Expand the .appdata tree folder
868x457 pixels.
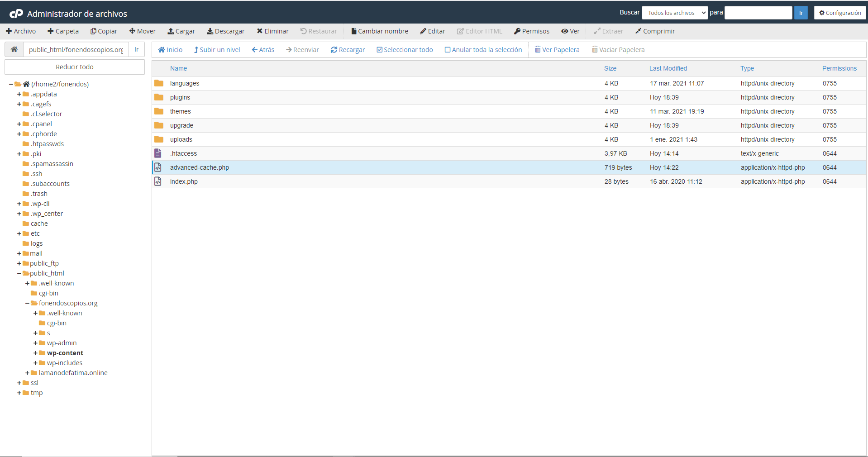click(x=19, y=94)
